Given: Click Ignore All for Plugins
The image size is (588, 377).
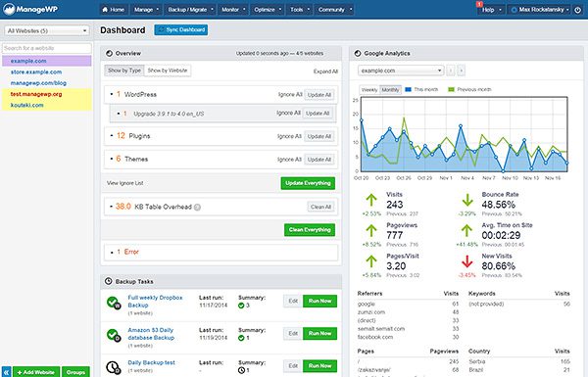Looking at the screenshot, I should (x=289, y=136).
